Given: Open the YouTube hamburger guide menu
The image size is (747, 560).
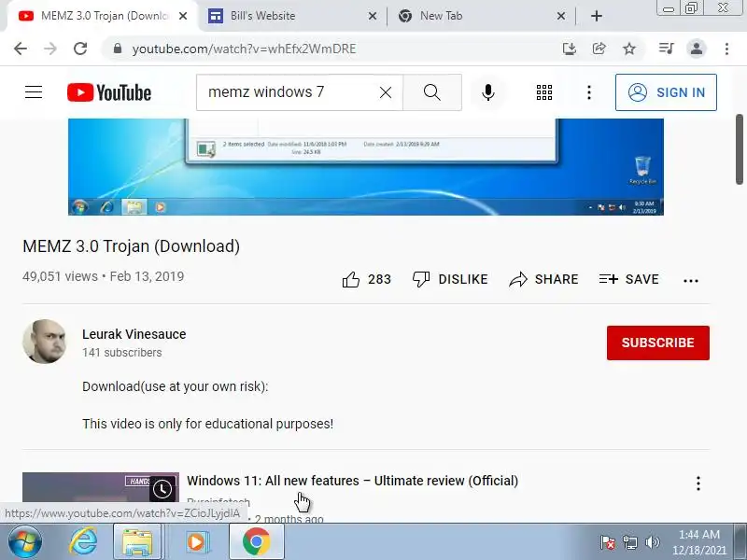Looking at the screenshot, I should [x=34, y=91].
